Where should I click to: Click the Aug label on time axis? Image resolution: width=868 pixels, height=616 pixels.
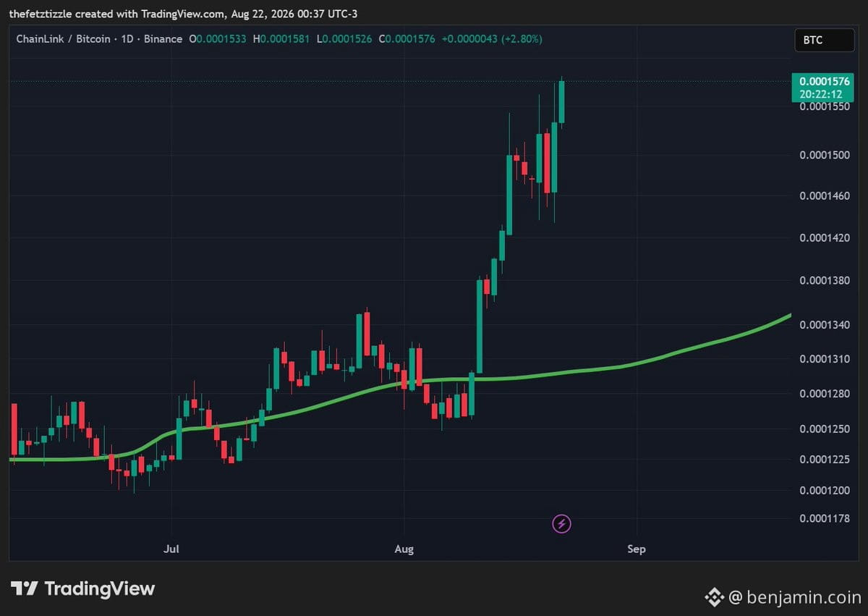tap(404, 549)
